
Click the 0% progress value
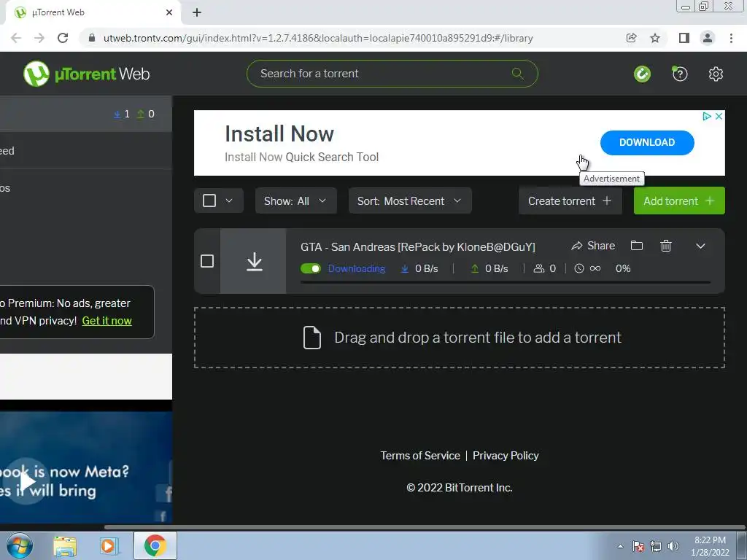[x=623, y=268]
